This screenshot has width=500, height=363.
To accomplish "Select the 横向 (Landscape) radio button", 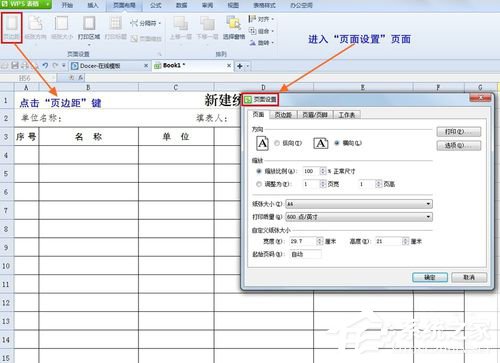I will point(337,143).
